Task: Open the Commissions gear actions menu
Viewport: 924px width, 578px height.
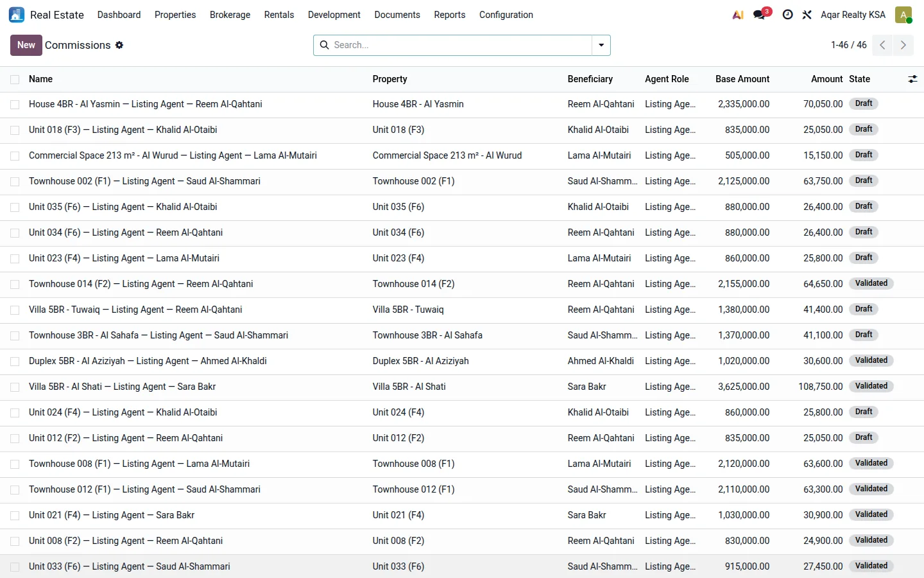Action: [119, 45]
